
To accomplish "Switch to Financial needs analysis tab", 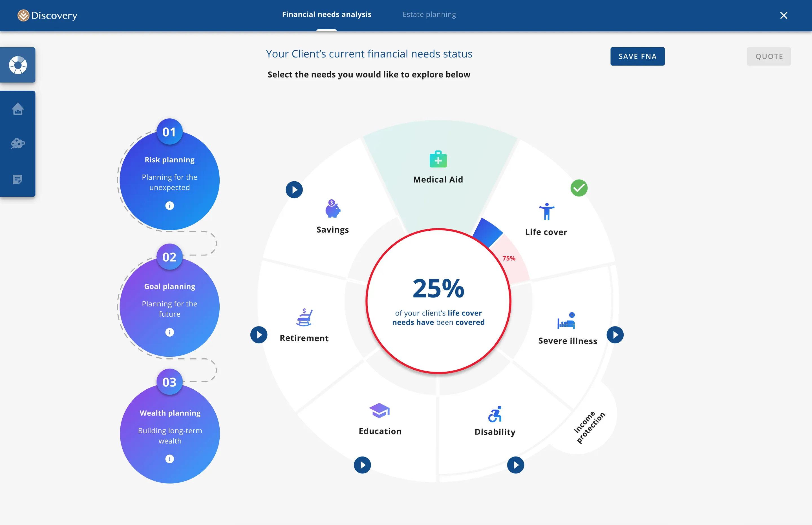I will point(326,14).
